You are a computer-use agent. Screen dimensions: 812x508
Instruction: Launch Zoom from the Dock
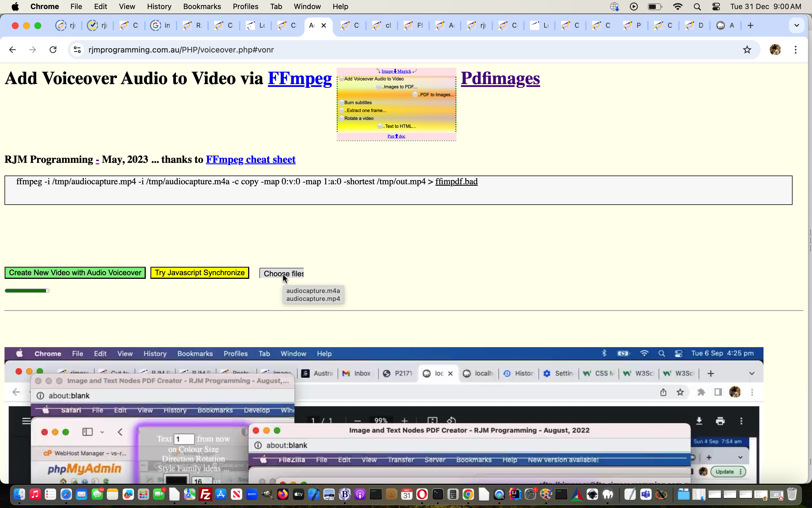click(x=252, y=494)
